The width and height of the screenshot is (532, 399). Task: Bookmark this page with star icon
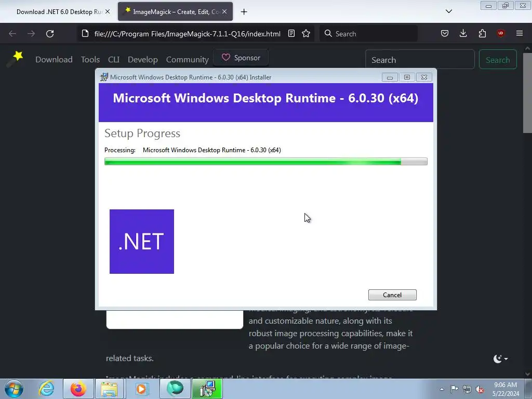[306, 34]
